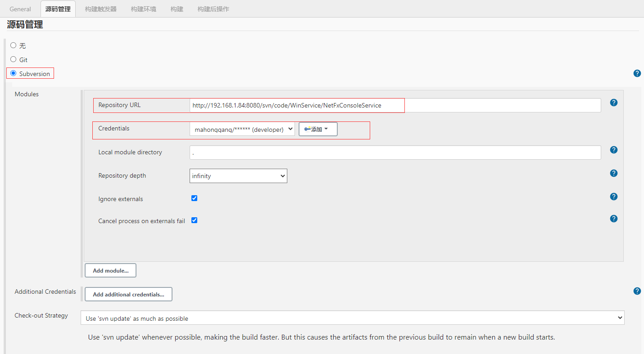
Task: Click into the Local module directory field
Action: click(395, 152)
